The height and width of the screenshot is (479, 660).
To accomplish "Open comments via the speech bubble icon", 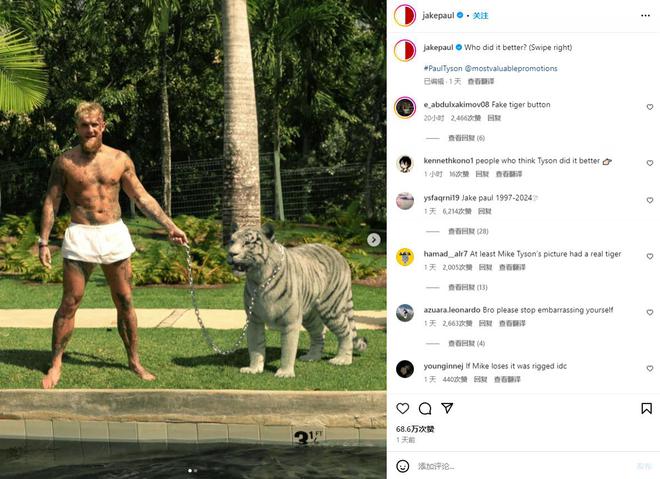I will coord(425,408).
